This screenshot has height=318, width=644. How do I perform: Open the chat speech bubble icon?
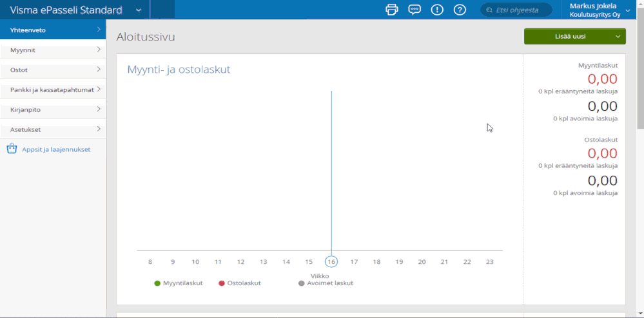coord(415,10)
